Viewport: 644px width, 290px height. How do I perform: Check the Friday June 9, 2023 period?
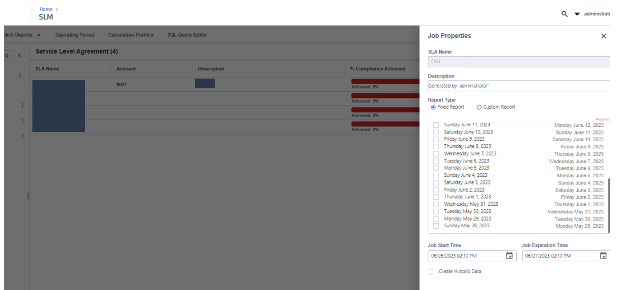[436, 139]
